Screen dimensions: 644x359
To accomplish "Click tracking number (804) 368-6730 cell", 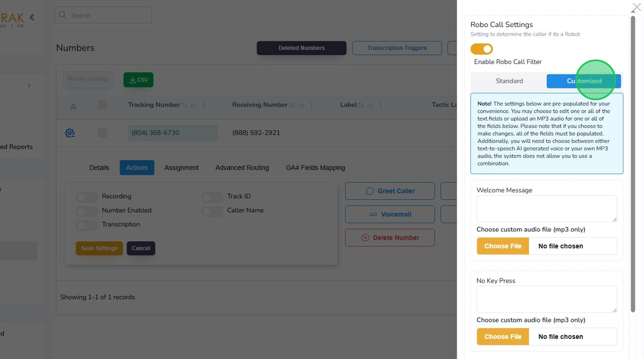I will coord(172,133).
